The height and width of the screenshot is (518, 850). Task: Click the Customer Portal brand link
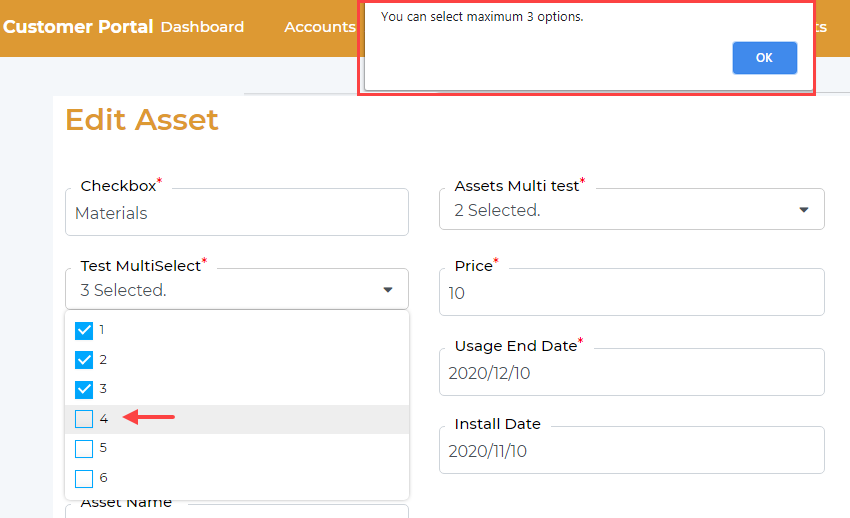click(78, 27)
